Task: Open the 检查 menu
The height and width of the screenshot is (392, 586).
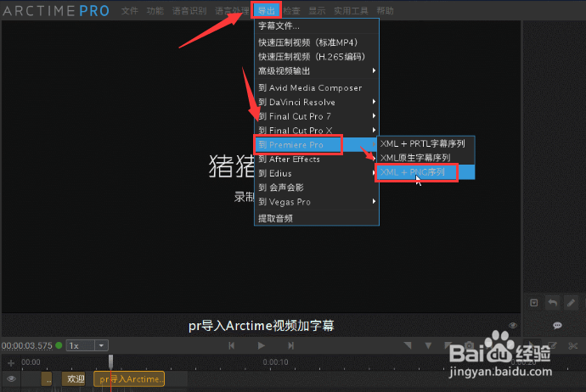Action: coord(291,11)
